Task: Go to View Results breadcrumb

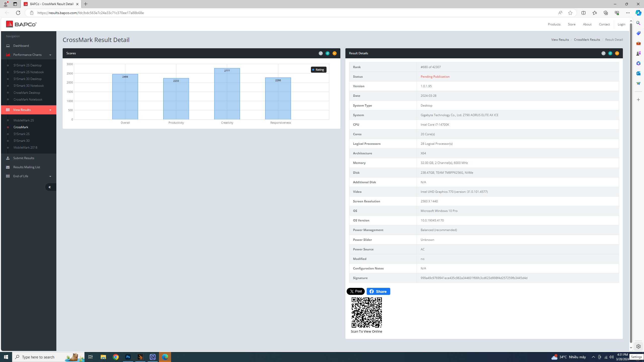Action: tap(560, 40)
